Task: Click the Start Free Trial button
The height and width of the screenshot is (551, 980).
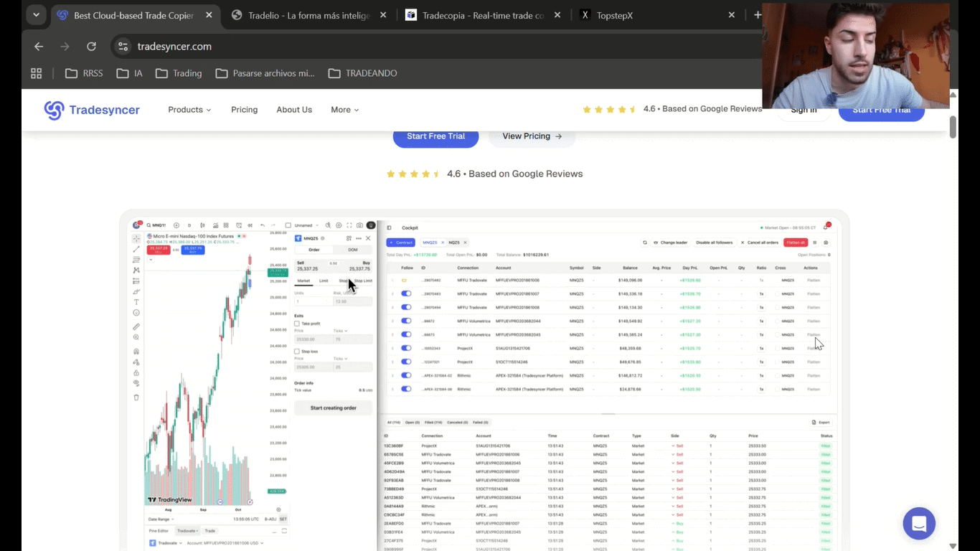Action: click(x=435, y=136)
